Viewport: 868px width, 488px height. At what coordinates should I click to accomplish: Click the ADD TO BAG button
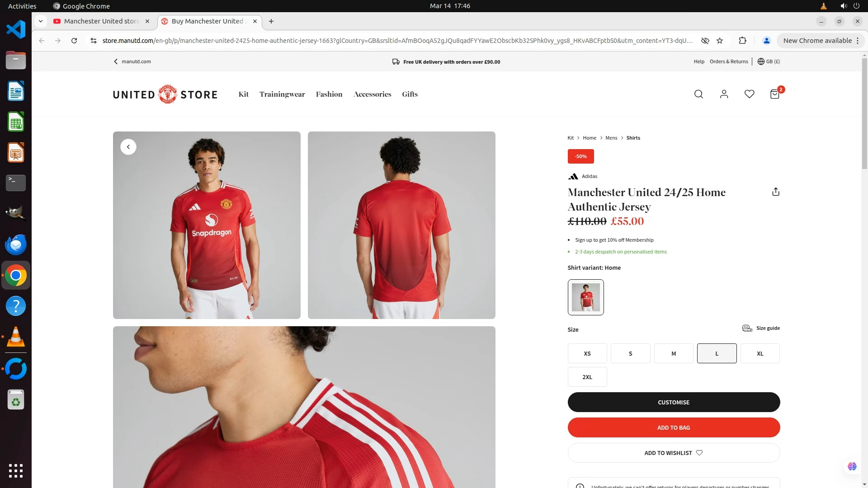point(674,427)
